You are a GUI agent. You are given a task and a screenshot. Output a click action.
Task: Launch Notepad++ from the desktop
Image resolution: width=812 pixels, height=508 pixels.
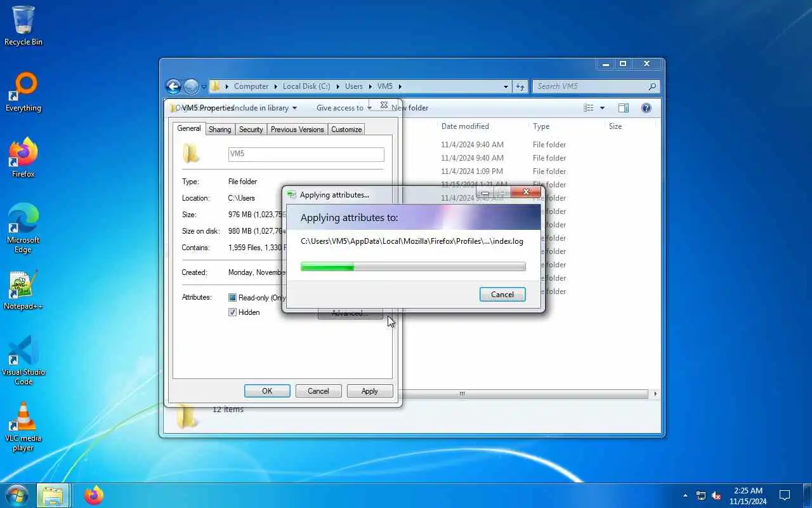pos(23,290)
